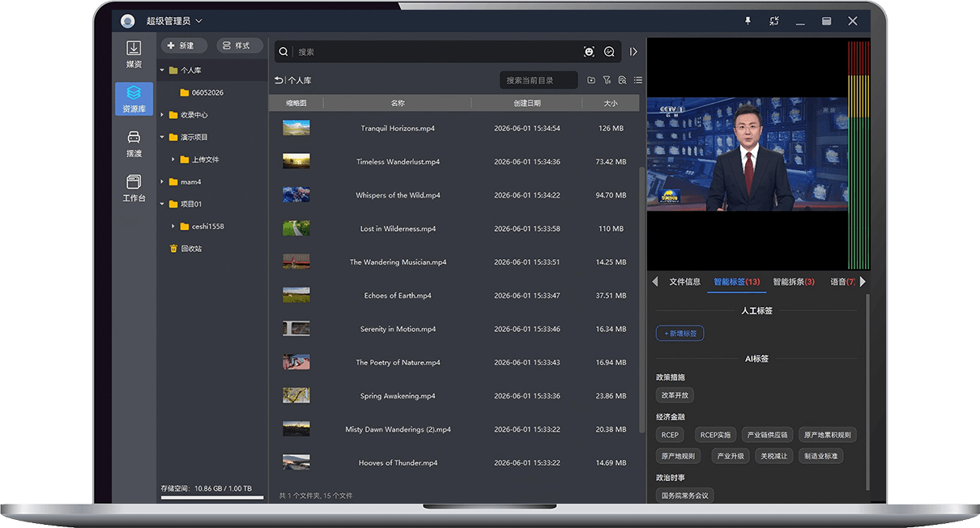The width and height of the screenshot is (980, 528).
Task: Click the RCEP实施 tag
Action: (x=715, y=435)
